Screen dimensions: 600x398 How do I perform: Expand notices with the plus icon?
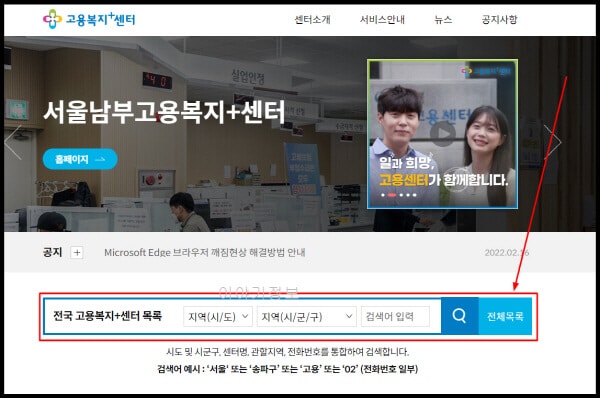tap(77, 253)
